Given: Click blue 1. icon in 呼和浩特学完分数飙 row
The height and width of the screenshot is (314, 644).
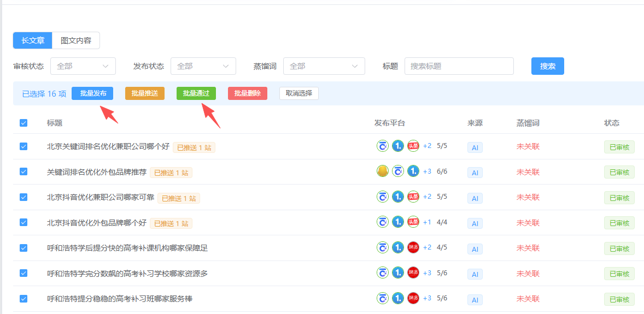Looking at the screenshot, I should [x=398, y=272].
